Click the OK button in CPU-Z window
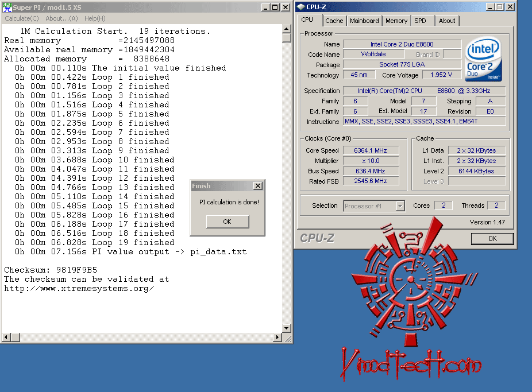The width and height of the screenshot is (532, 392). coord(492,239)
